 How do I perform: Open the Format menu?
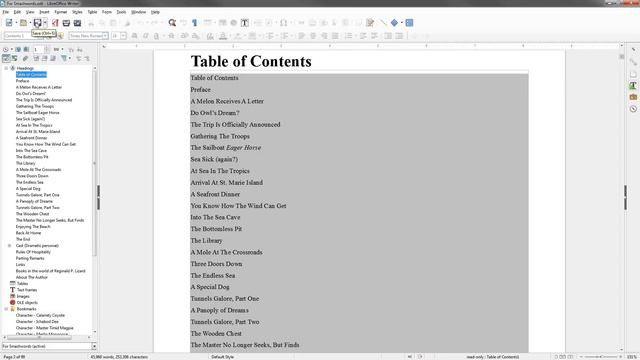coord(61,12)
